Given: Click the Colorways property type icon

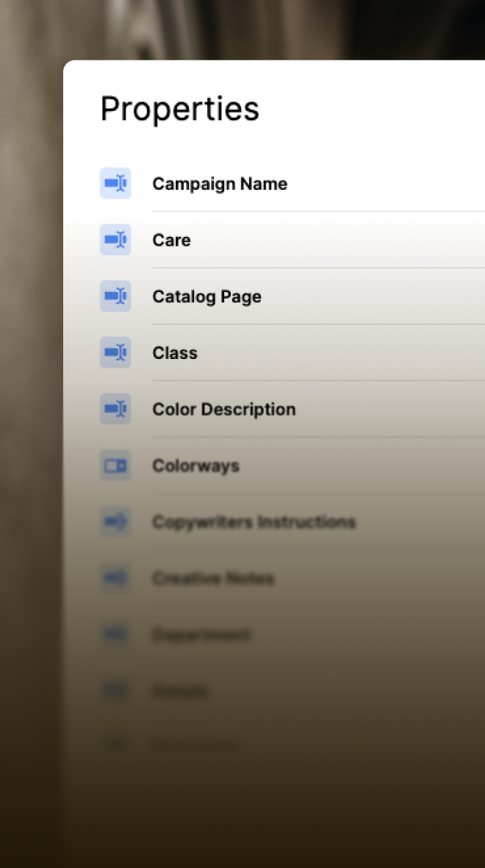Looking at the screenshot, I should pos(115,466).
